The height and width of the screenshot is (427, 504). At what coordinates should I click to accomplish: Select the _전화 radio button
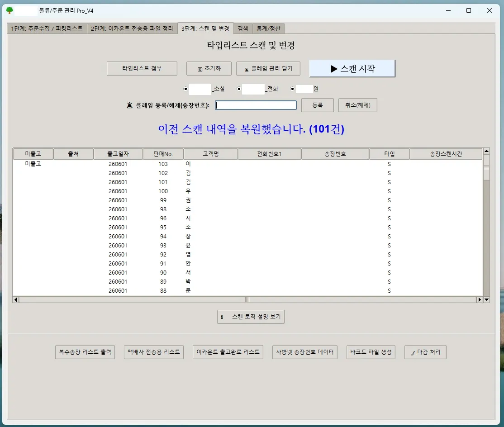pyautogui.click(x=239, y=89)
